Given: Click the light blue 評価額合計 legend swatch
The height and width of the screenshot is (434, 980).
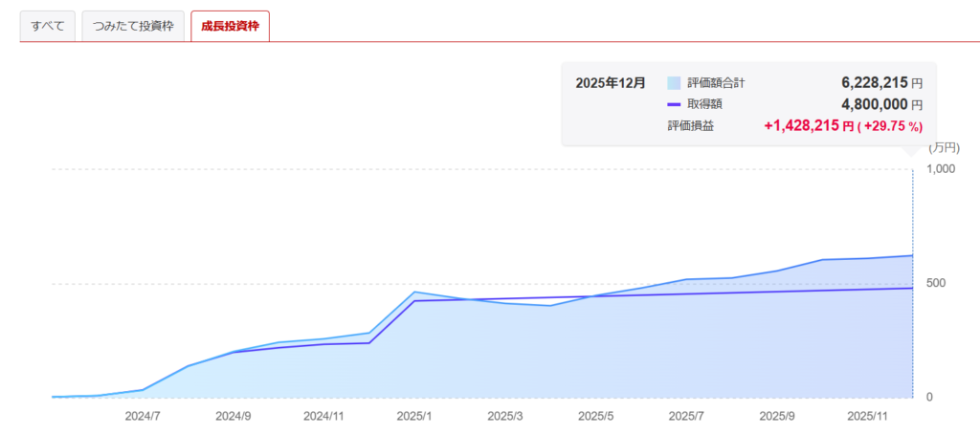Looking at the screenshot, I should click(674, 83).
